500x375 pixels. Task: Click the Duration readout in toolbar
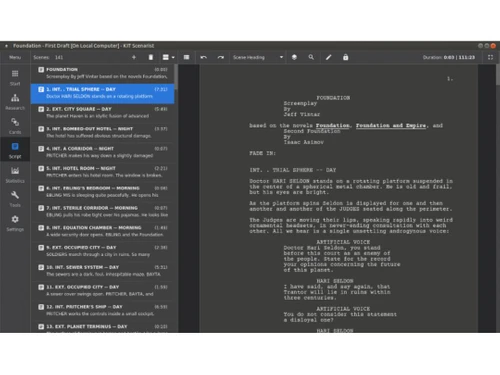coord(449,57)
